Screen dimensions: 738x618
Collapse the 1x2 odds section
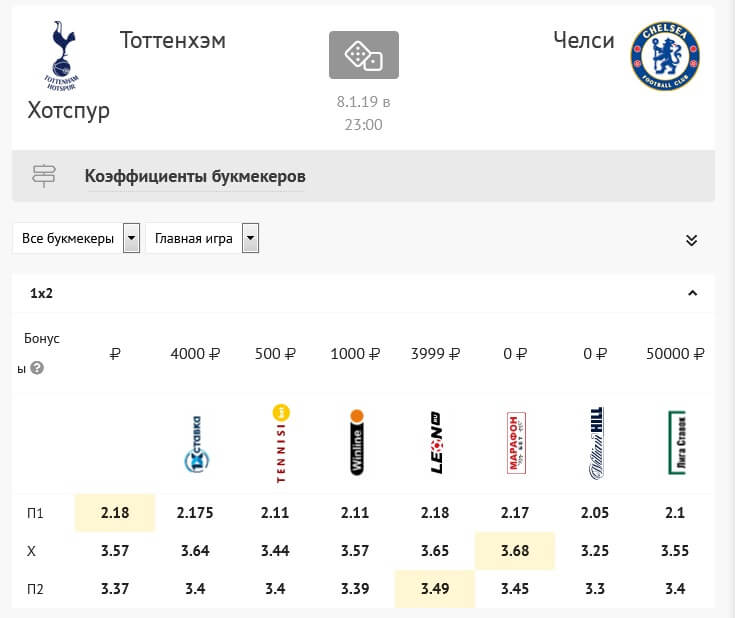pos(692,293)
